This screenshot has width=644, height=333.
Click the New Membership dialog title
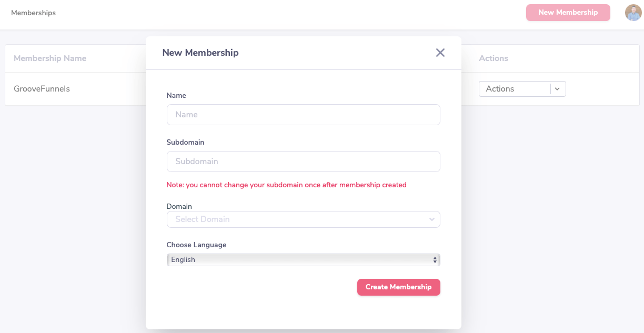click(200, 53)
